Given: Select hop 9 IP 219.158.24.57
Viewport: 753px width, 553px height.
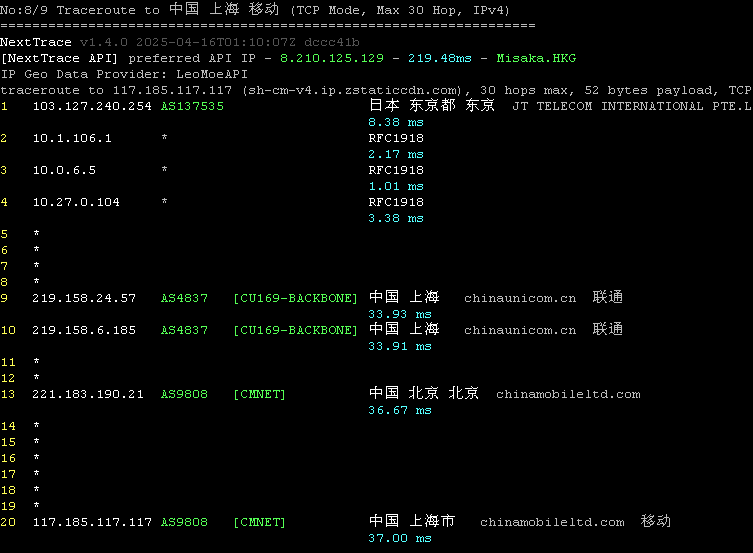Looking at the screenshot, I should 84,298.
